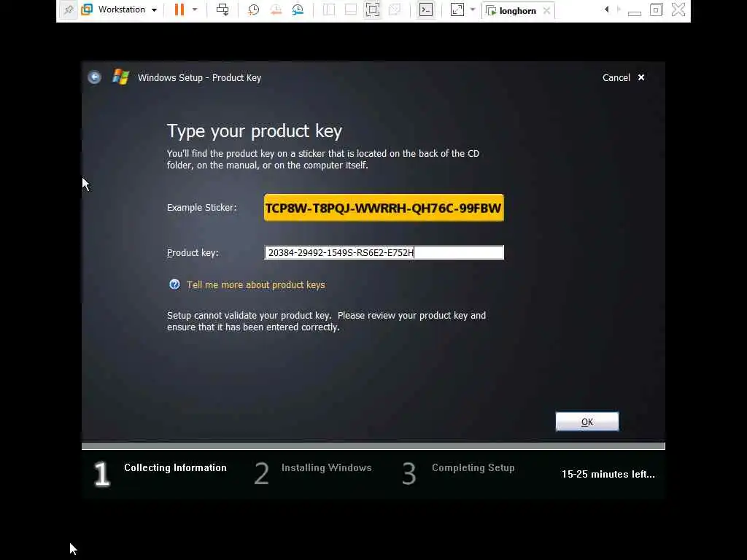Click the back arrow in Windows Setup
747x560 pixels.
[94, 77]
